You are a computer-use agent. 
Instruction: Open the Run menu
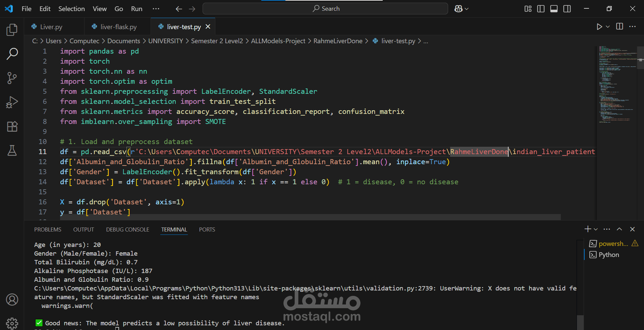point(137,9)
